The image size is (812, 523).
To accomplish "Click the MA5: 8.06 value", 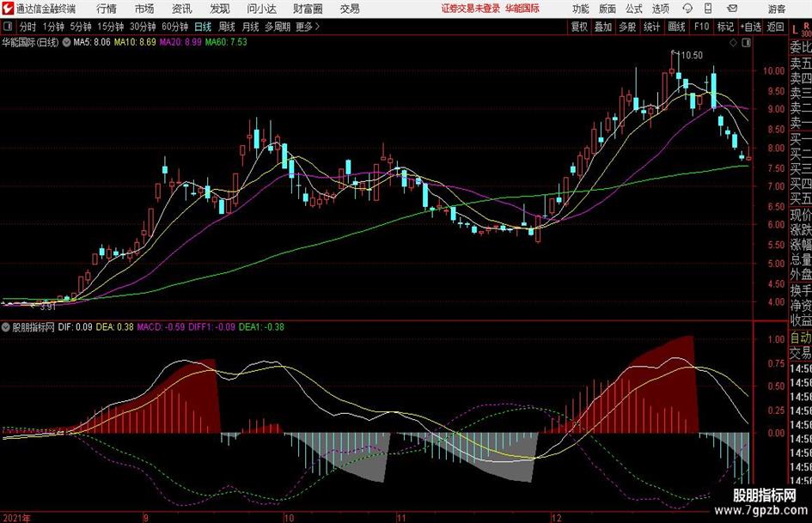I will point(92,42).
